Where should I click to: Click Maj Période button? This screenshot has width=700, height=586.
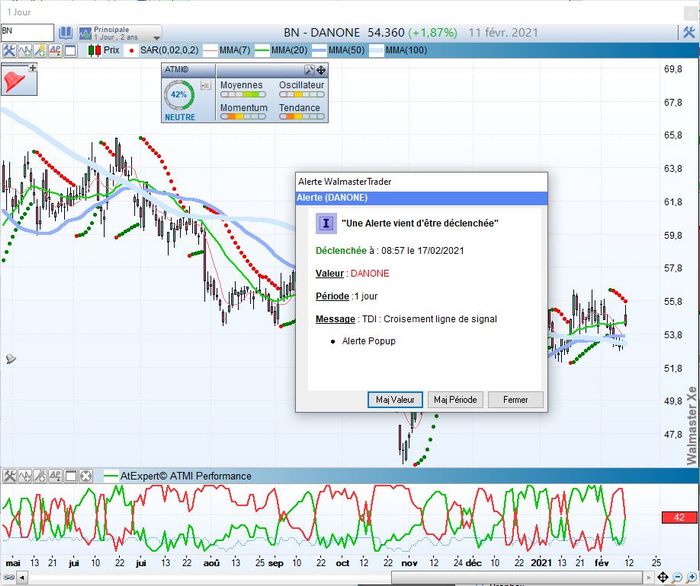coord(455,399)
